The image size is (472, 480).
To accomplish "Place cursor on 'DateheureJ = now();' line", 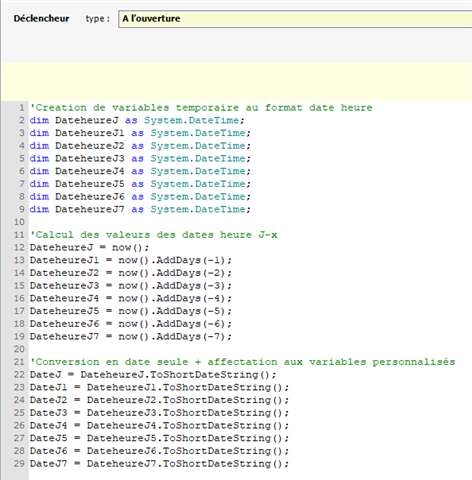I will pos(89,248).
